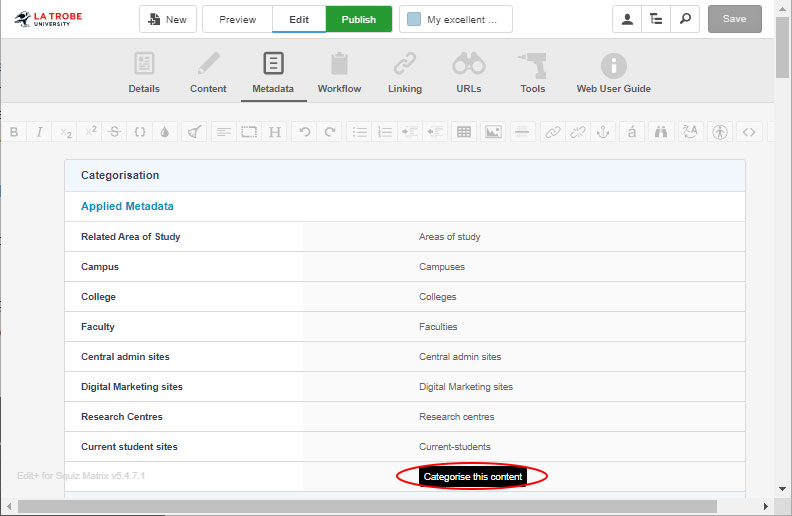Screen dimensions: 792x516
Task: Click the Insert anchor icon
Action: coord(603,132)
